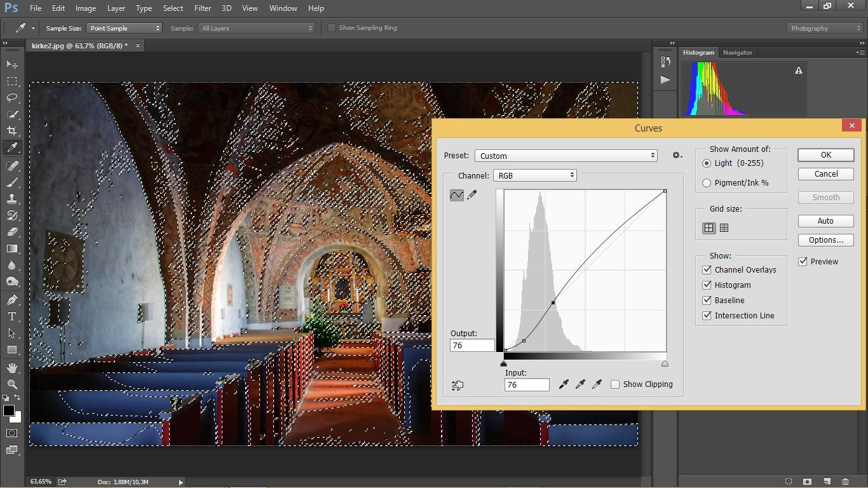Switch to the Navigator tab
The height and width of the screenshot is (488, 868).
(x=737, y=53)
